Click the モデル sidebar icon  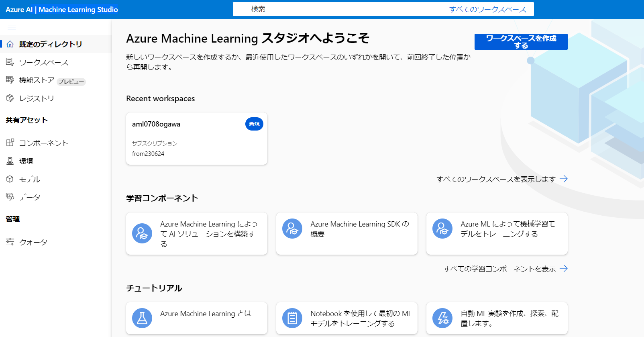click(x=10, y=179)
